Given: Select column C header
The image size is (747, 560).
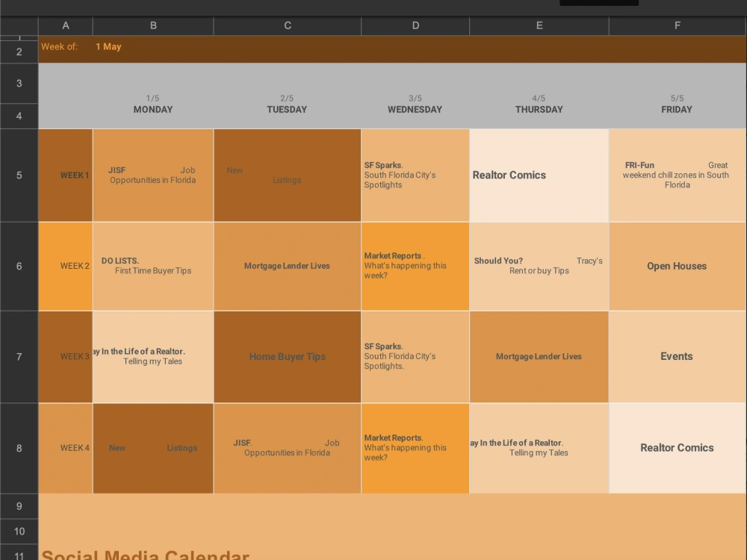Looking at the screenshot, I should [x=288, y=25].
